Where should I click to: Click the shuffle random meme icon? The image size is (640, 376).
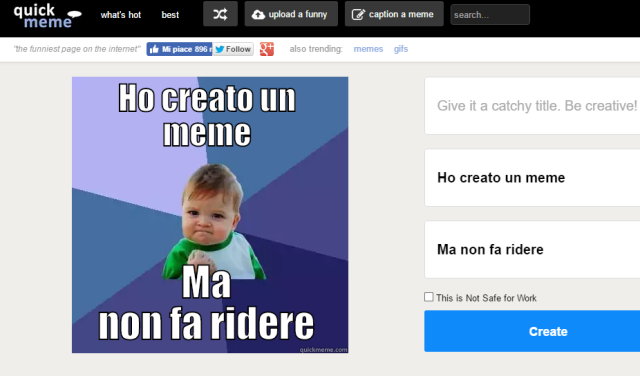(220, 15)
